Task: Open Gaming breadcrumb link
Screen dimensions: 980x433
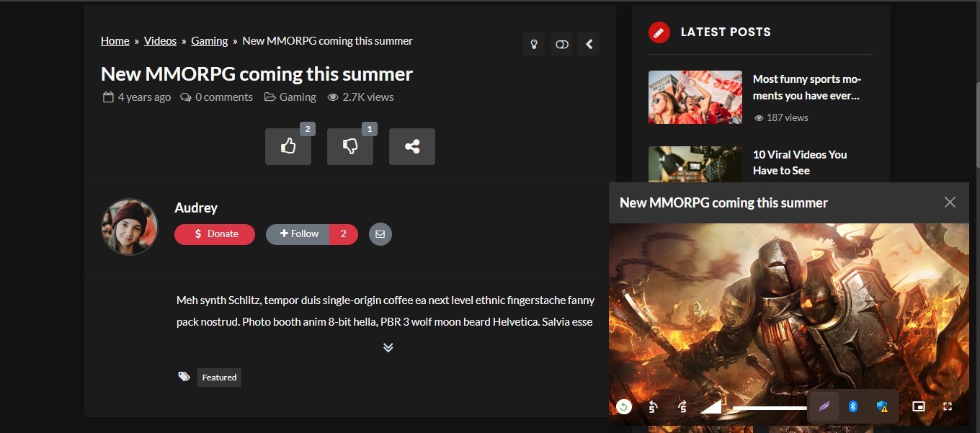Action: click(210, 41)
